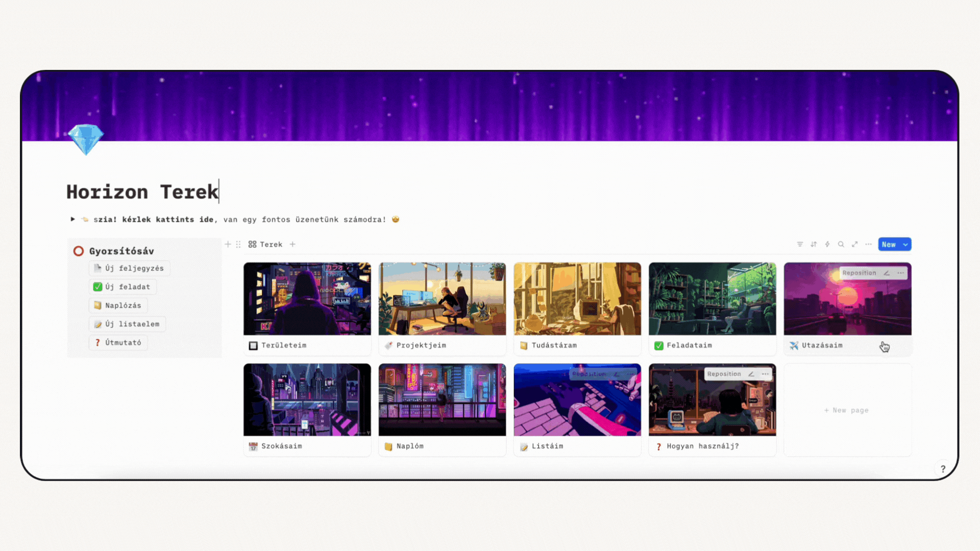The image size is (980, 551).
Task: Open the three-dot menu on Utazásaim card
Action: (901, 273)
